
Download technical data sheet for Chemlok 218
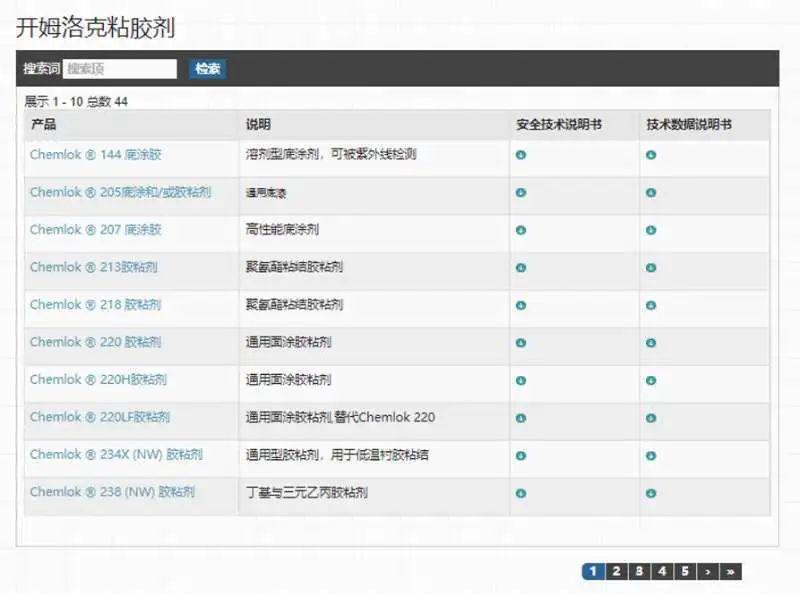650,304
